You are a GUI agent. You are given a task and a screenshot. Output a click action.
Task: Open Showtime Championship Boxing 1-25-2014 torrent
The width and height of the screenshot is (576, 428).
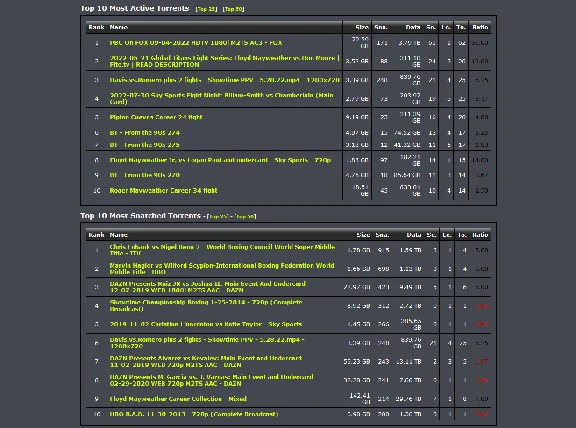pos(206,306)
